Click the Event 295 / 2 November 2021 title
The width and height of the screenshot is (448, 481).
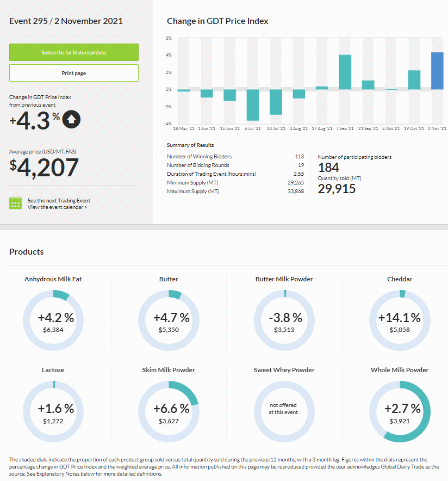pyautogui.click(x=66, y=21)
